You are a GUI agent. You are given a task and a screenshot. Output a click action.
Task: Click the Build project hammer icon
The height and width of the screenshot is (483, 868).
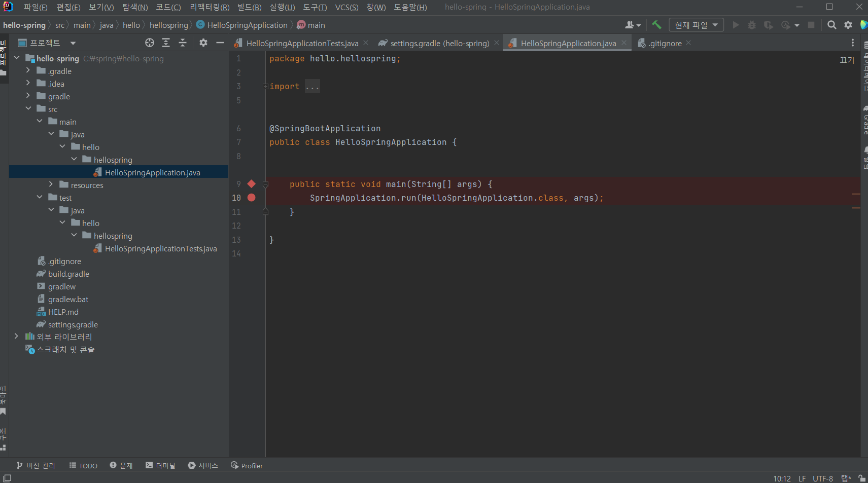click(656, 25)
